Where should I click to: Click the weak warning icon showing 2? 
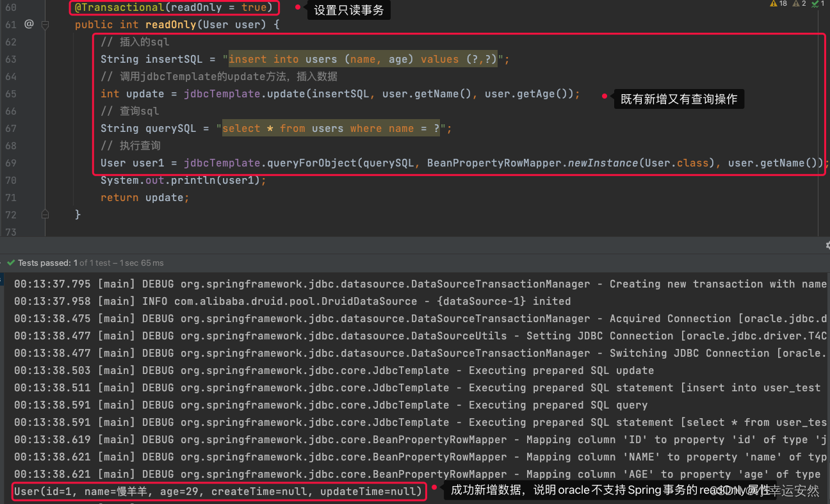tap(796, 4)
